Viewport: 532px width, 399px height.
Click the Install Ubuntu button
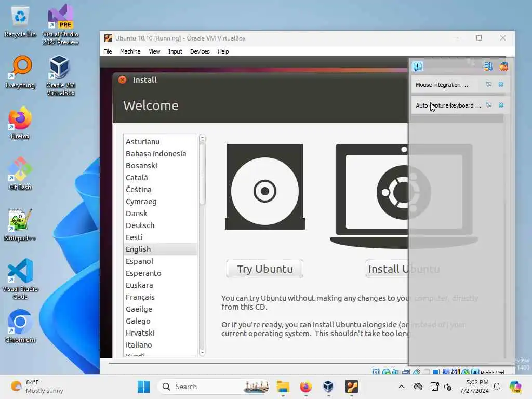point(404,269)
